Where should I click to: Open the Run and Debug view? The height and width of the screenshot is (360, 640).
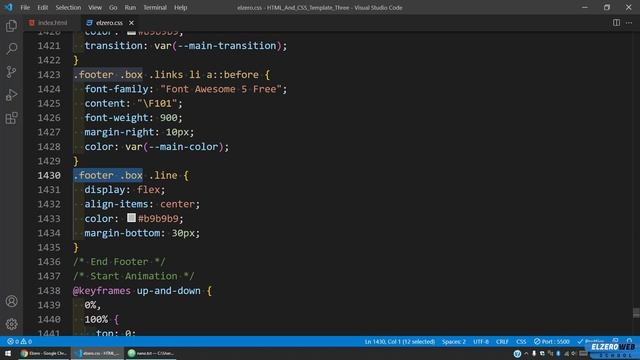coord(11,95)
